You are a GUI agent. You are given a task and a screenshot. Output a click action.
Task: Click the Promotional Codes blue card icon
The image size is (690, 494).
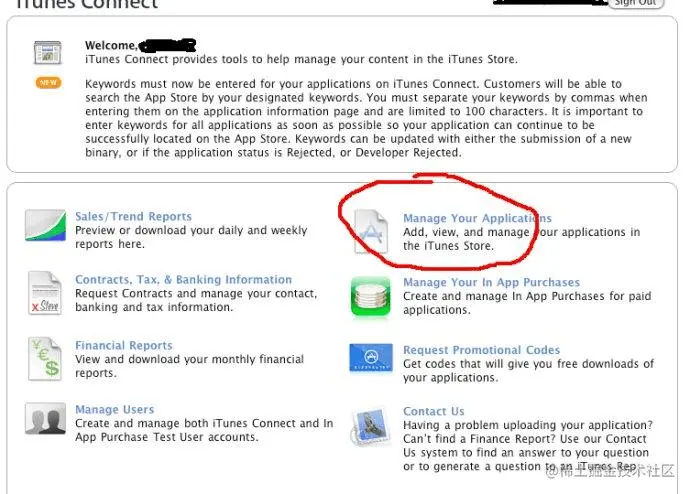(x=371, y=357)
